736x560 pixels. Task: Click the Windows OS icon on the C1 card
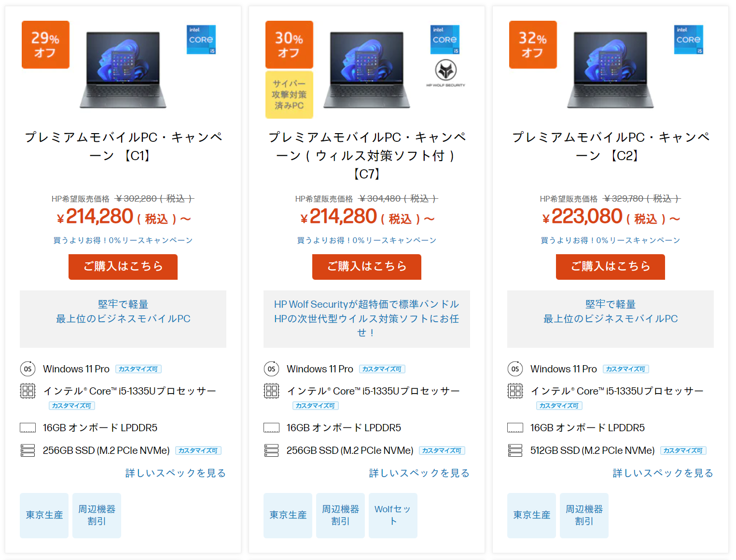pyautogui.click(x=28, y=369)
